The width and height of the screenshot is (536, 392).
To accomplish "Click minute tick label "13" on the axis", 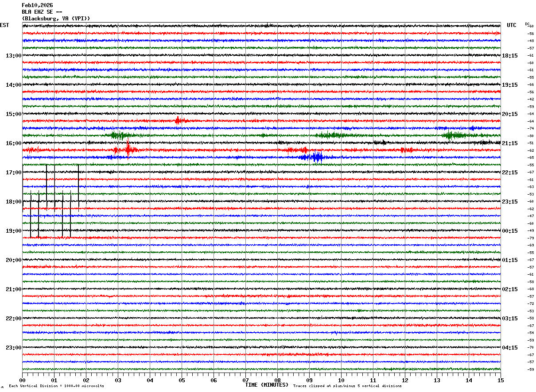I will tap(437, 380).
